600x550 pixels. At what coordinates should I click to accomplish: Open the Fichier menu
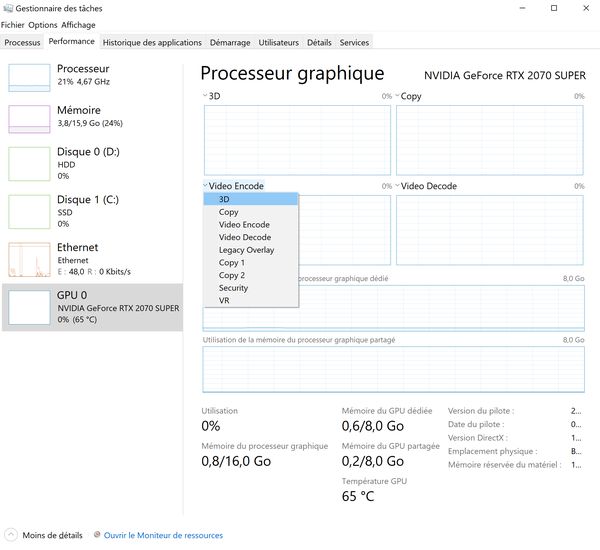point(13,25)
